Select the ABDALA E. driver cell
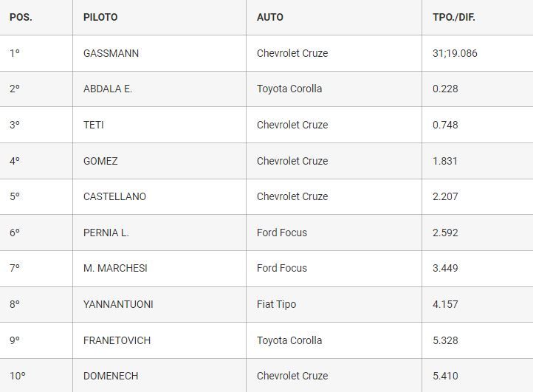 coord(159,89)
